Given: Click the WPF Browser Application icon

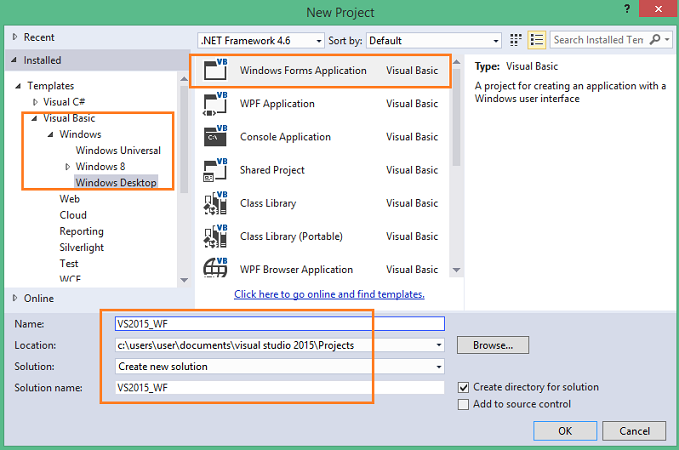Looking at the screenshot, I should (x=215, y=268).
